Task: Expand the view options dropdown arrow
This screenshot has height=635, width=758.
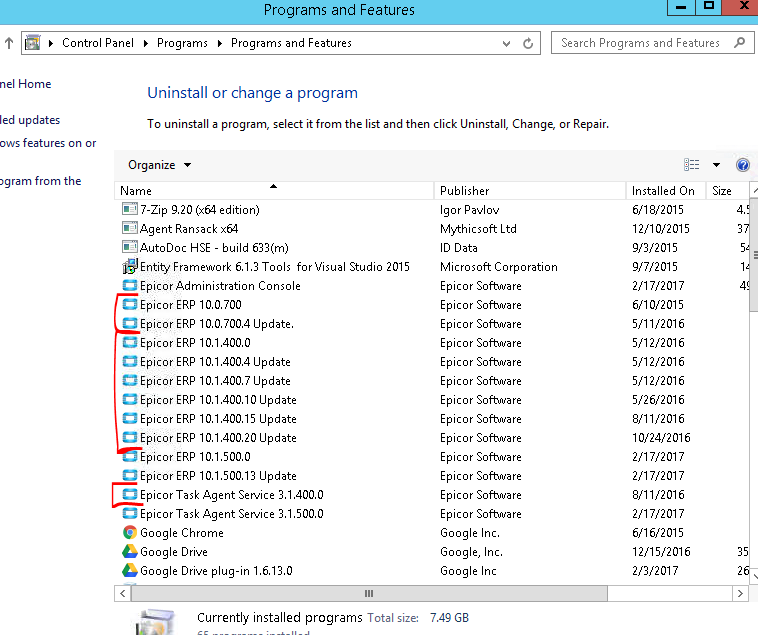Action: click(716, 165)
